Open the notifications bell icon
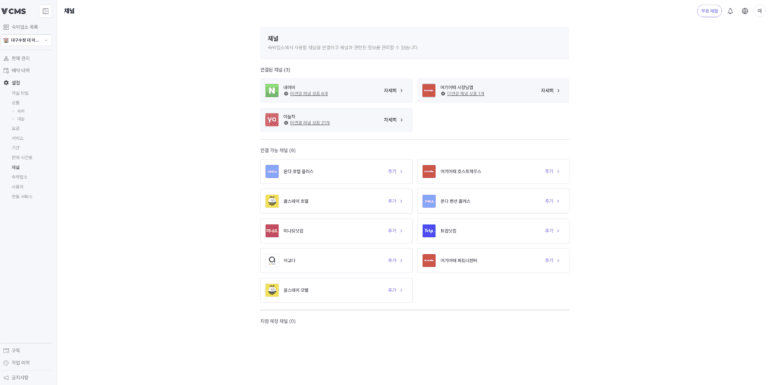The image size is (768, 385). point(730,11)
